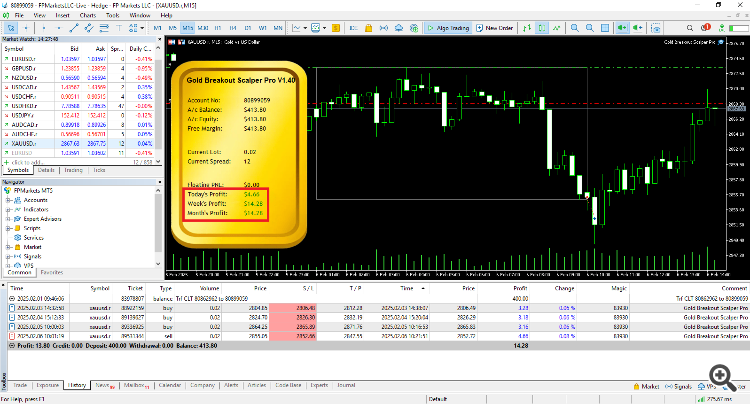Switch chart to D1 timeframe
Viewport: 750px width, 404px height.
248,28
